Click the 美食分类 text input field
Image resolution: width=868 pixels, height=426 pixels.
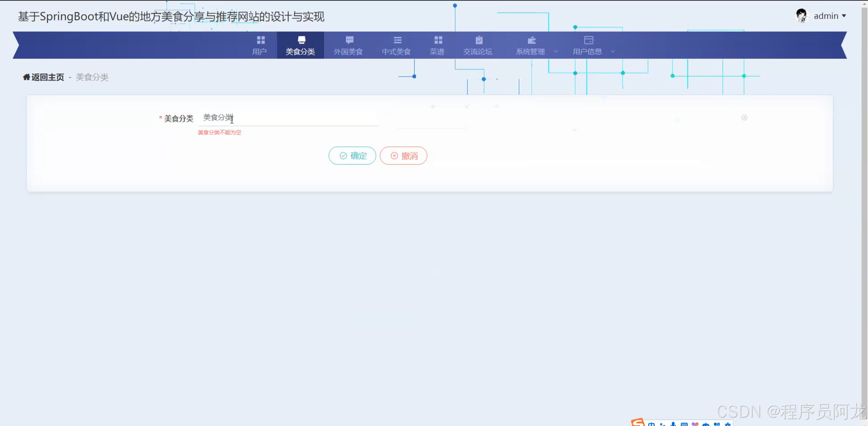[288, 117]
